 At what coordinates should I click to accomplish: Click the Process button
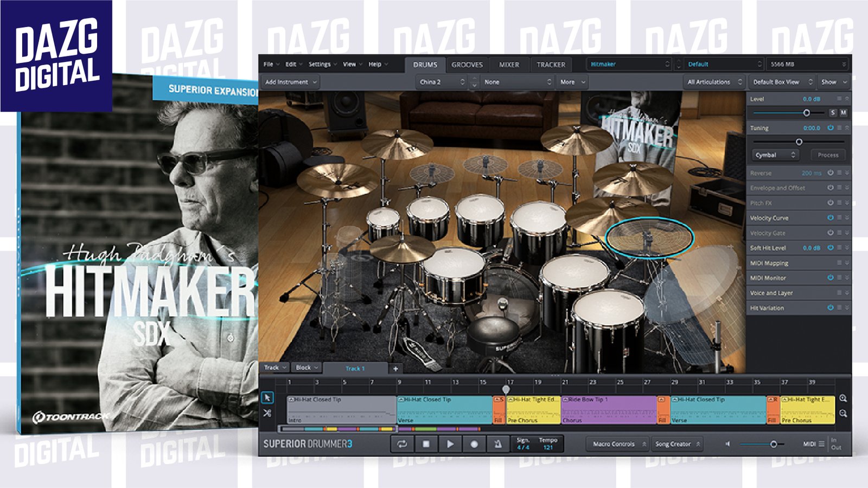[x=828, y=155]
